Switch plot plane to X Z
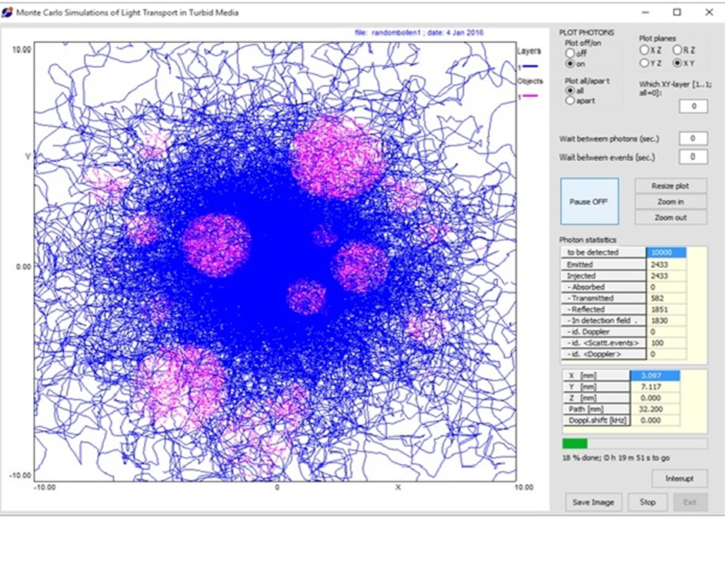725x588 pixels. tap(644, 50)
